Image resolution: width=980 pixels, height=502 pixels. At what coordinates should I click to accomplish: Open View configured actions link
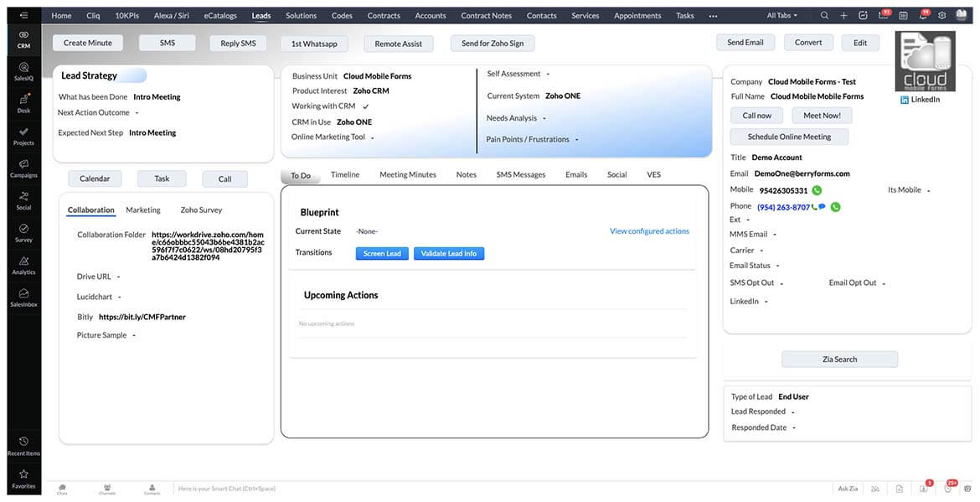pyautogui.click(x=649, y=231)
